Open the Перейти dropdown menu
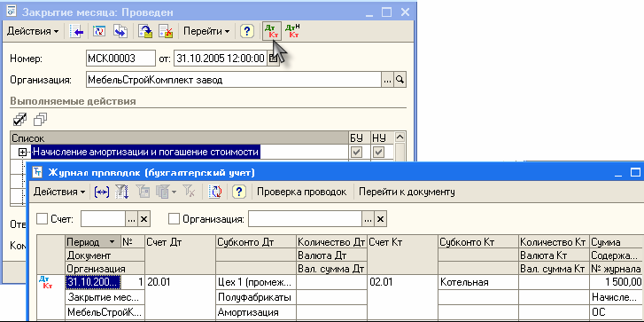Image resolution: width=644 pixels, height=322 pixels. tap(206, 31)
